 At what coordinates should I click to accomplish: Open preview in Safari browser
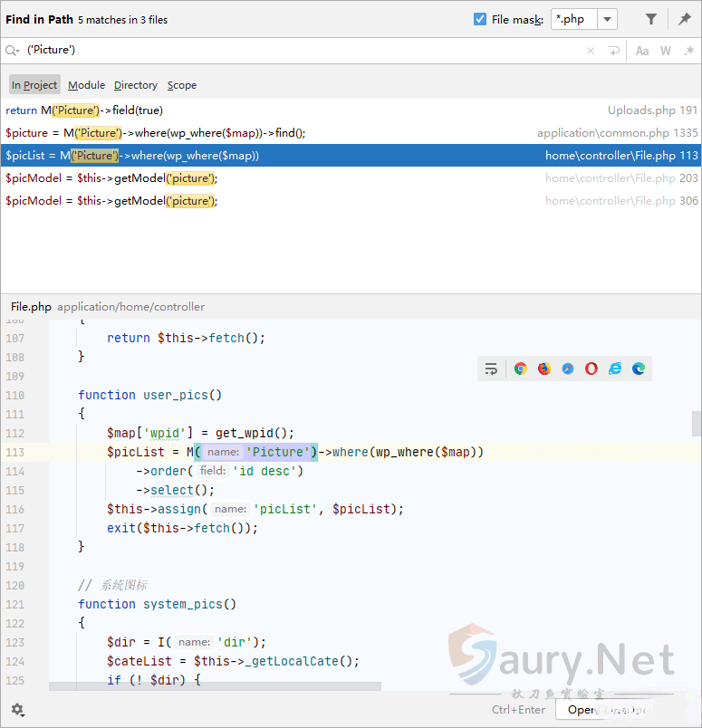(x=568, y=369)
